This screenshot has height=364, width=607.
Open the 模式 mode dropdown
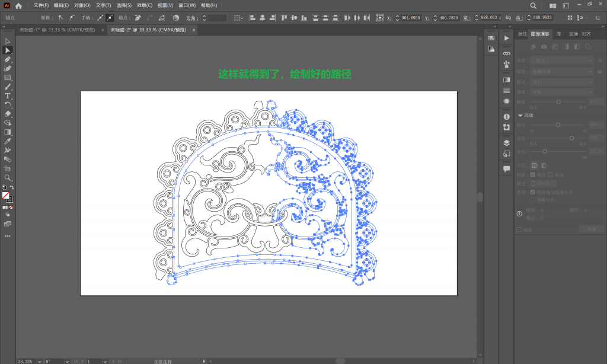(x=562, y=82)
